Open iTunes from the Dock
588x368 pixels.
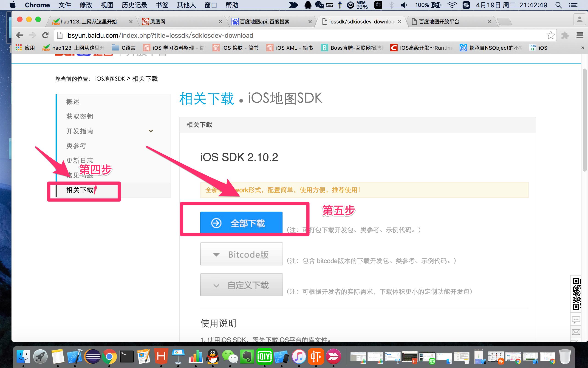299,357
